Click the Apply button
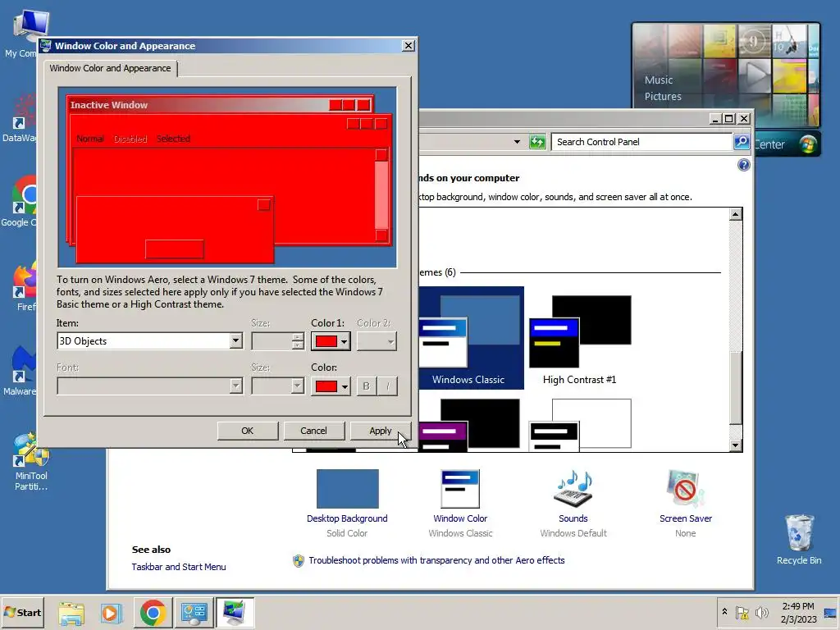The image size is (840, 630). pos(381,431)
